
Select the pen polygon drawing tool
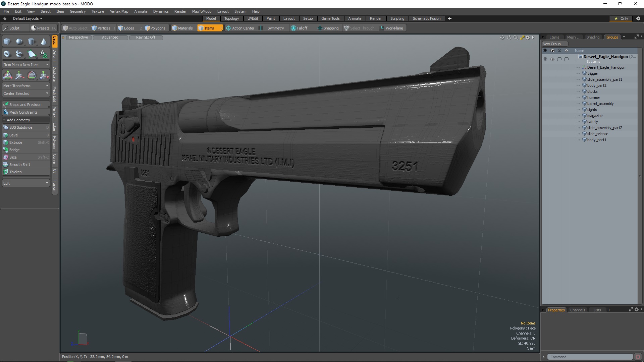32,54
